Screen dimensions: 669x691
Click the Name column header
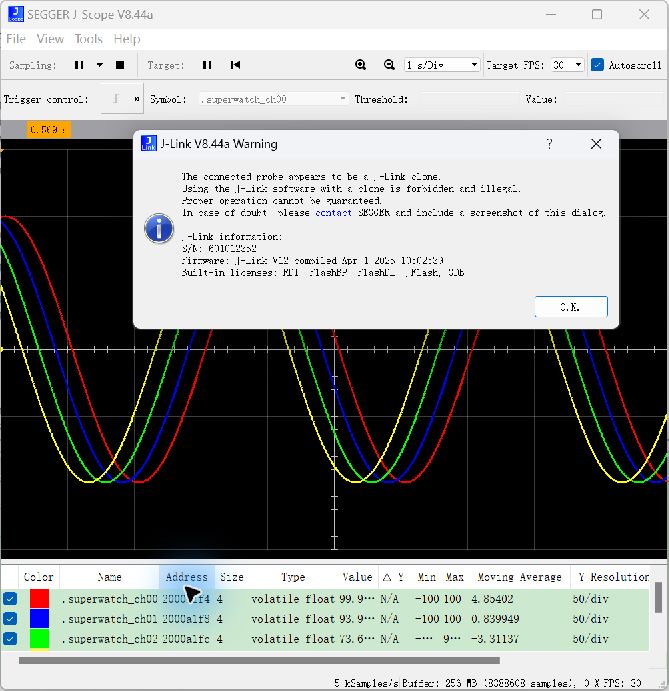(109, 577)
